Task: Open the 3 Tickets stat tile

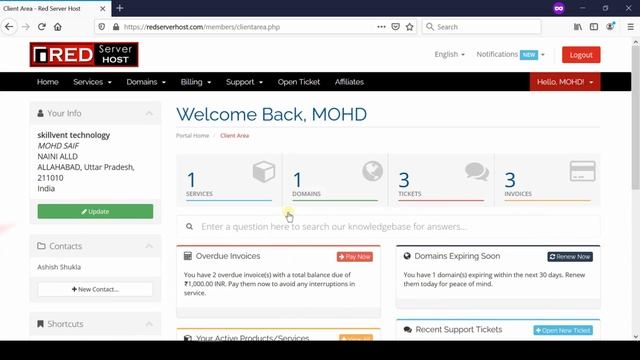Action: pos(441,180)
